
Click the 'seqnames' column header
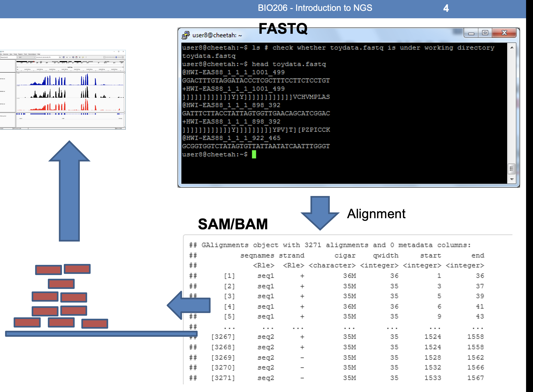257,256
